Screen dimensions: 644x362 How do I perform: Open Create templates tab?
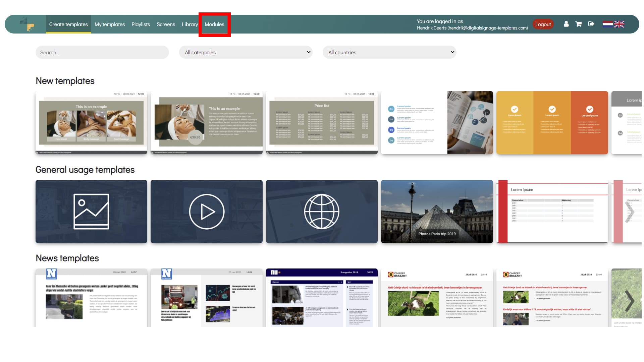(68, 24)
